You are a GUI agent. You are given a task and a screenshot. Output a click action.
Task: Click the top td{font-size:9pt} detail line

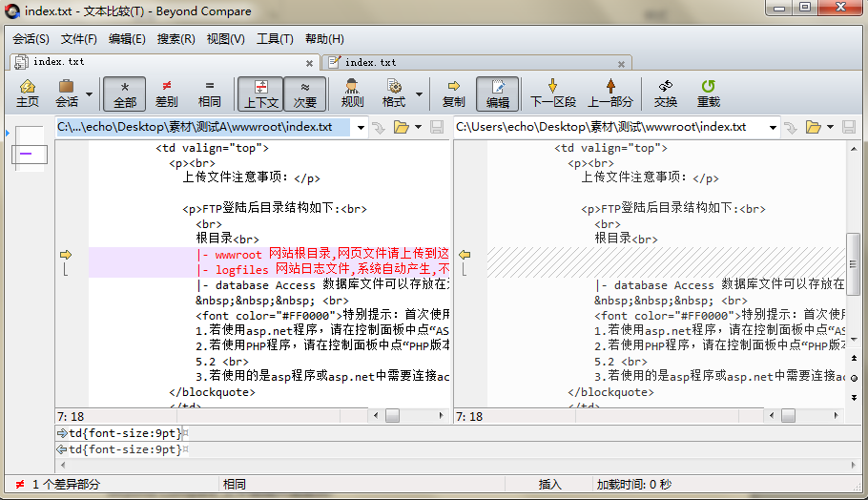click(127, 433)
